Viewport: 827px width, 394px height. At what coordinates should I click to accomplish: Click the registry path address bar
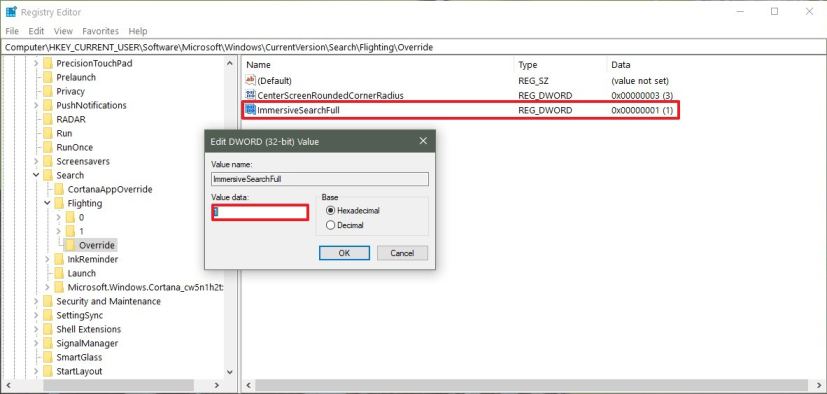(414, 47)
